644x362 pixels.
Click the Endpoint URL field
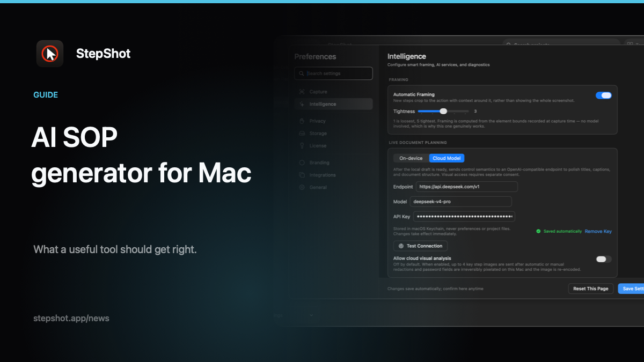point(467,187)
